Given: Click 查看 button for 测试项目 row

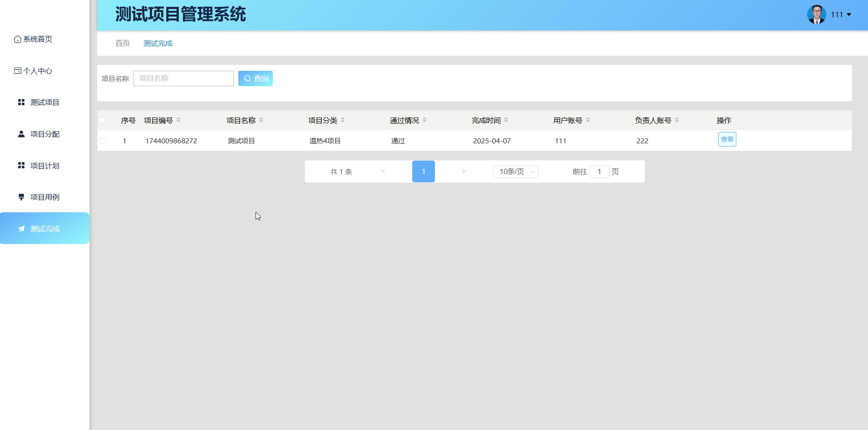Looking at the screenshot, I should pyautogui.click(x=727, y=139).
